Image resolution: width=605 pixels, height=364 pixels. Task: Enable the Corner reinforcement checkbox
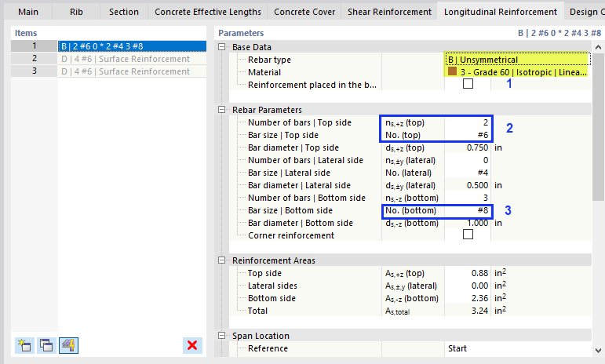tap(468, 235)
